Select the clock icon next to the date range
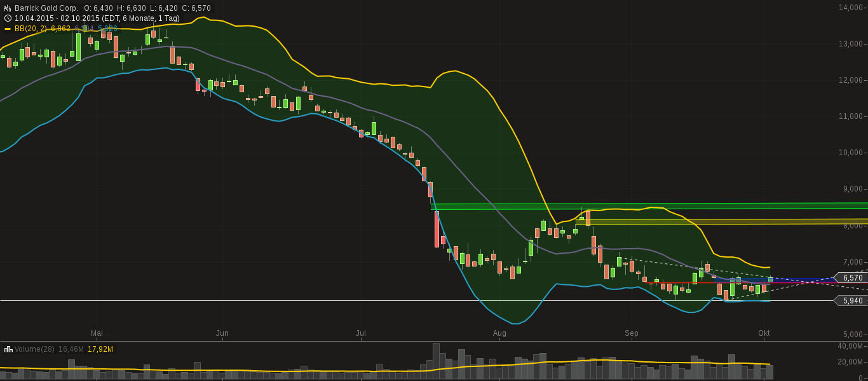The height and width of the screenshot is (381, 868). click(7, 18)
